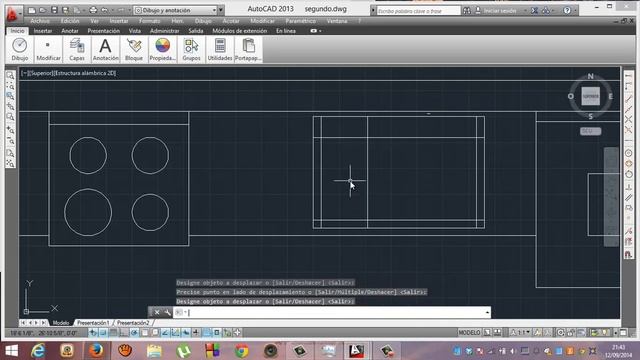Toggle Infer Constraints in the status bar

point(93,333)
